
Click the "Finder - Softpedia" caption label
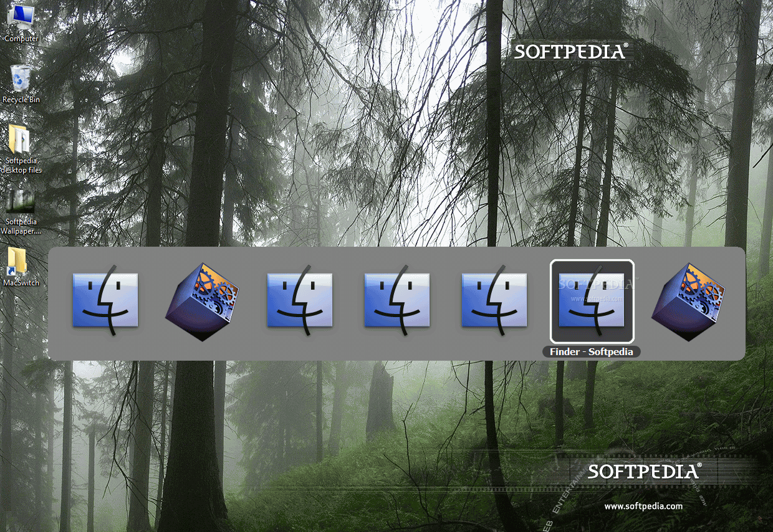pyautogui.click(x=592, y=352)
